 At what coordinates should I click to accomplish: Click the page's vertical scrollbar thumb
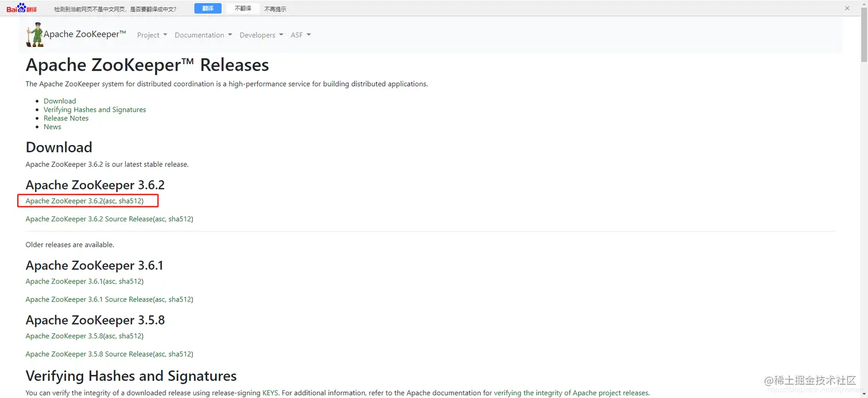pos(863,34)
